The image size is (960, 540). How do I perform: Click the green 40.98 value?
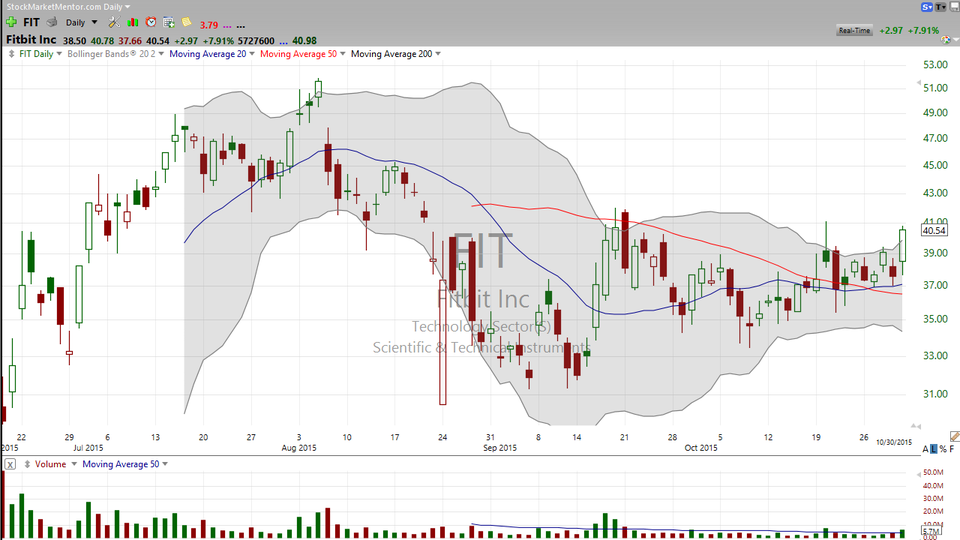pyautogui.click(x=304, y=41)
